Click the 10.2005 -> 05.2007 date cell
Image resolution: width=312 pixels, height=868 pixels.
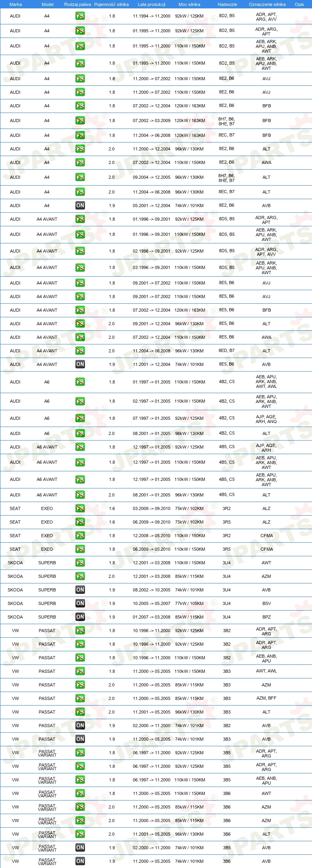pos(152,603)
